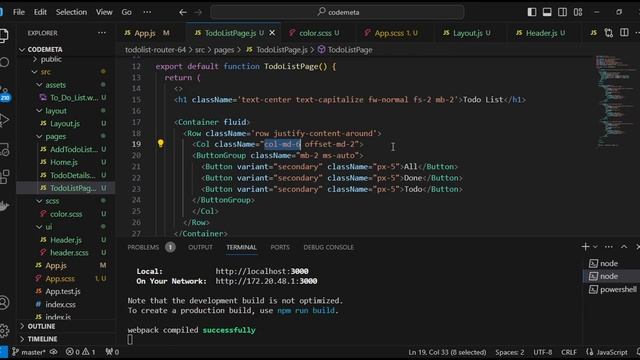Open the Explorer view in activity bar
Viewport: 640px width, 360px height.
[4, 36]
